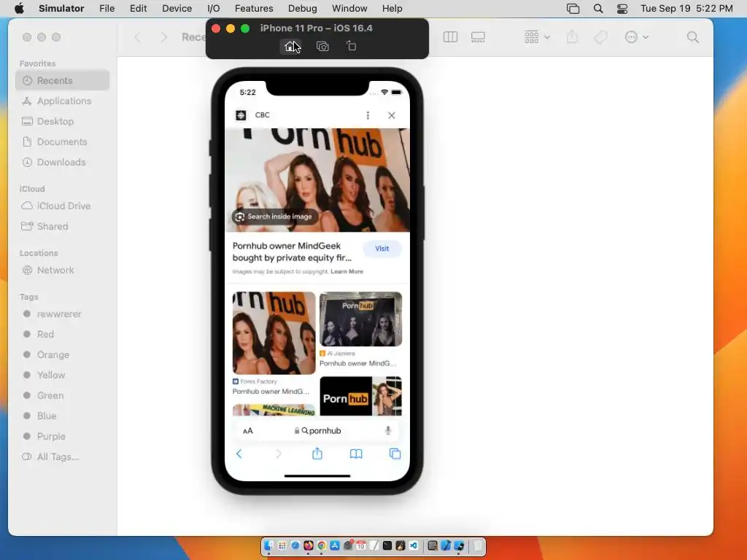
Task: Open Finder group-by dropdown
Action: 537,37
